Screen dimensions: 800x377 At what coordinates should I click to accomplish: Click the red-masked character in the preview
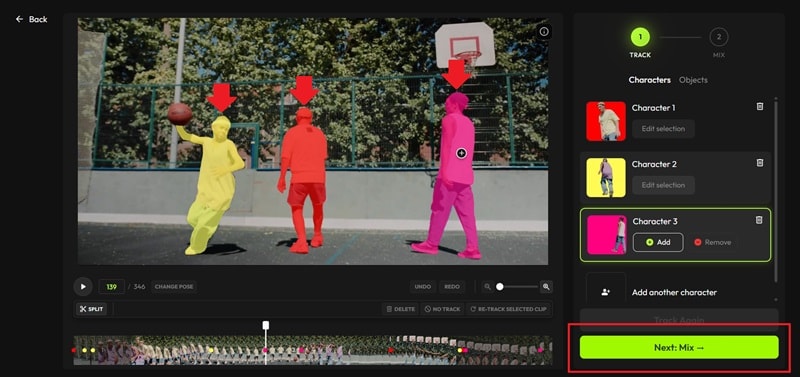pos(304,179)
